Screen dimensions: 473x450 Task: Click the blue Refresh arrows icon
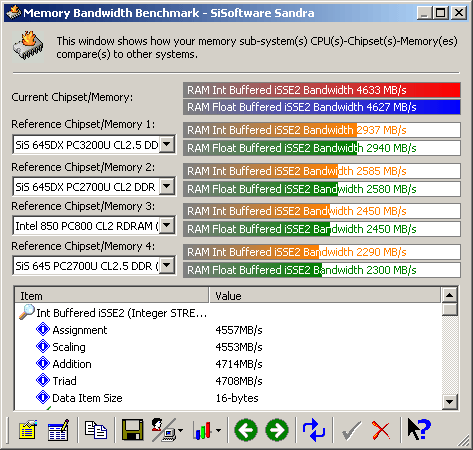pos(314,430)
